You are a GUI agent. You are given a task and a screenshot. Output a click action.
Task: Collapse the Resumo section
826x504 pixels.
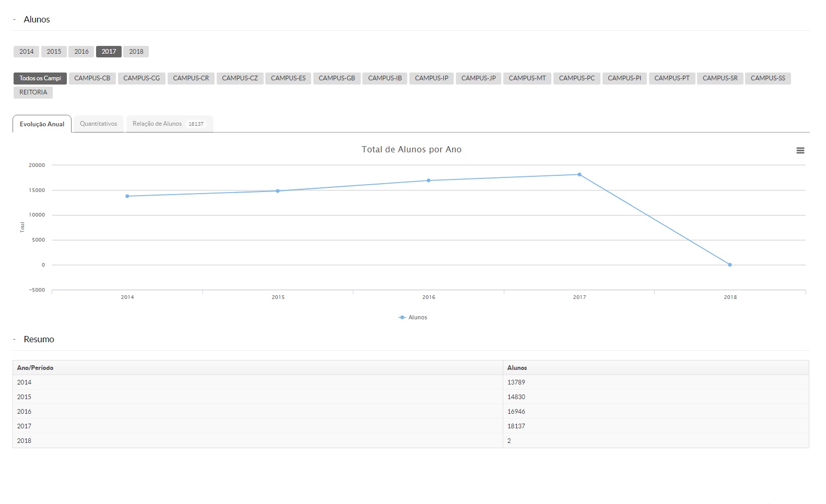coord(15,339)
